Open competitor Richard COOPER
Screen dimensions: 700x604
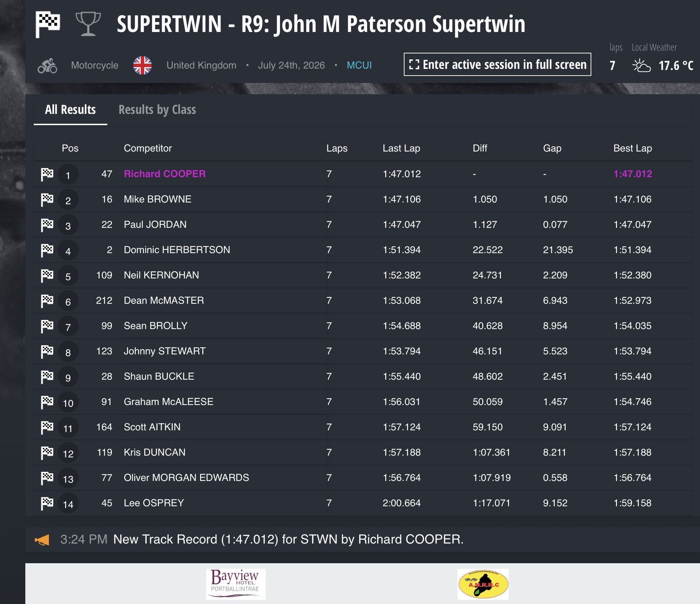coord(165,174)
